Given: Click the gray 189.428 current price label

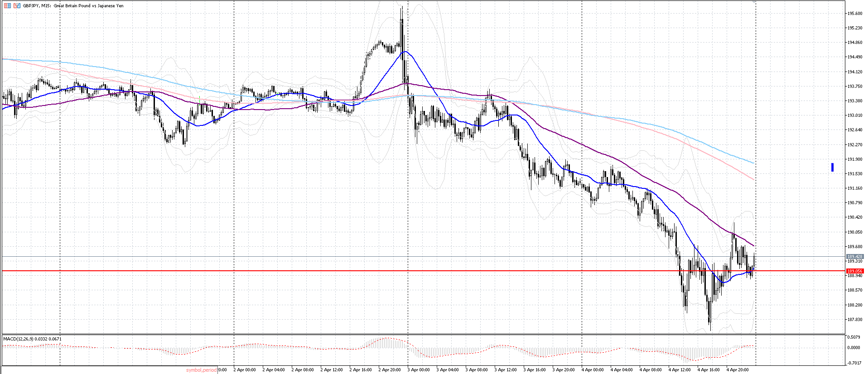Looking at the screenshot, I should (x=854, y=257).
